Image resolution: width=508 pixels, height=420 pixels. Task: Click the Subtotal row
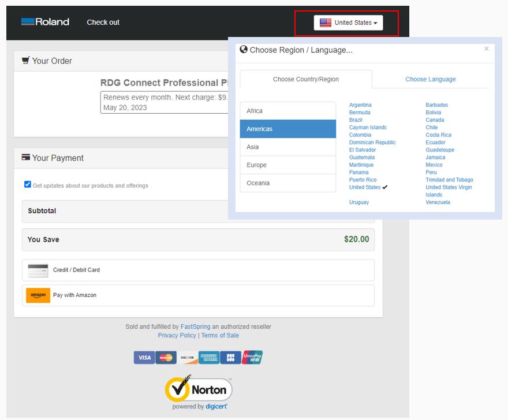198,211
